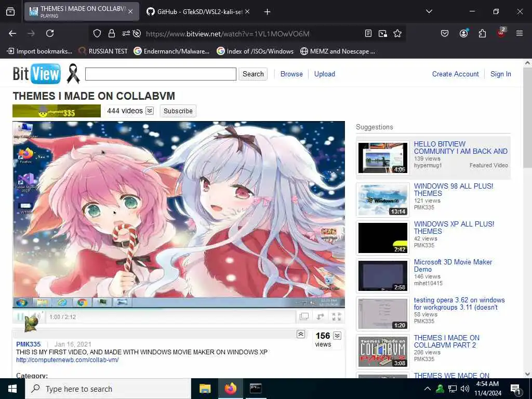Image resolution: width=532 pixels, height=399 pixels.
Task: Open the volume icon in system tray
Action: tap(465, 389)
